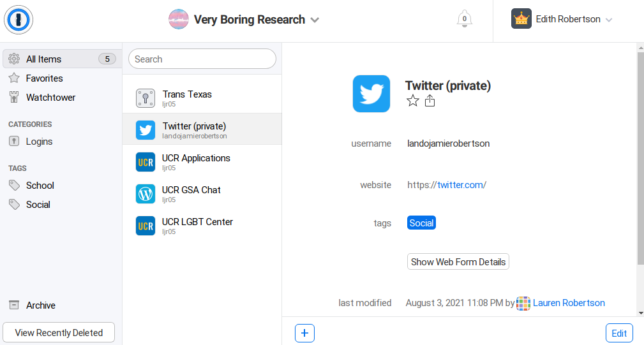The width and height of the screenshot is (644, 345).
Task: Click the All Items count badge 5
Action: 107,59
